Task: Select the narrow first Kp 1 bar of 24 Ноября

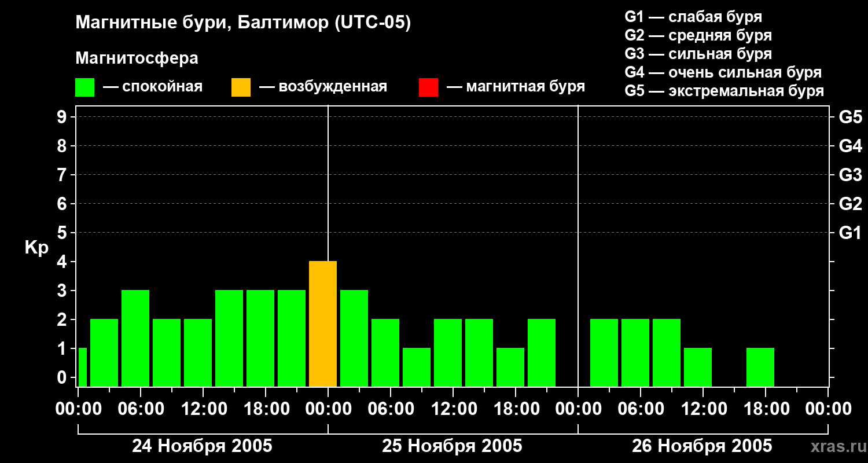Action: (x=82, y=368)
